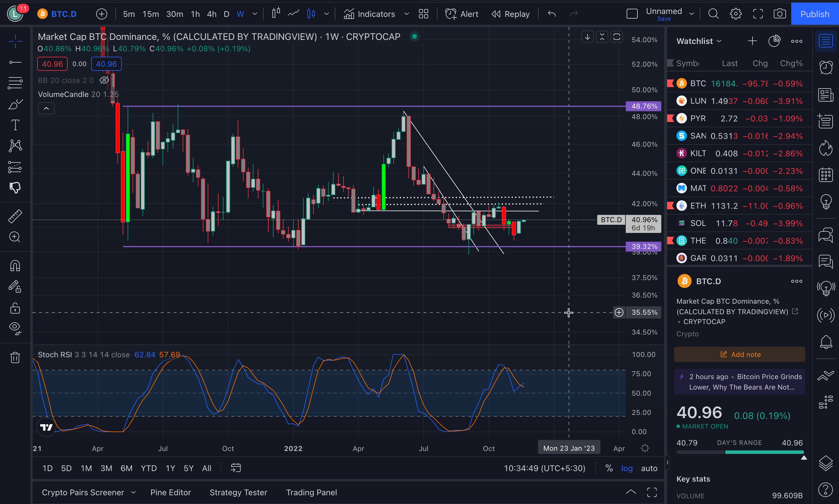Viewport: 839px width, 504px height.
Task: Toggle visibility of BB indicator
Action: pos(104,80)
